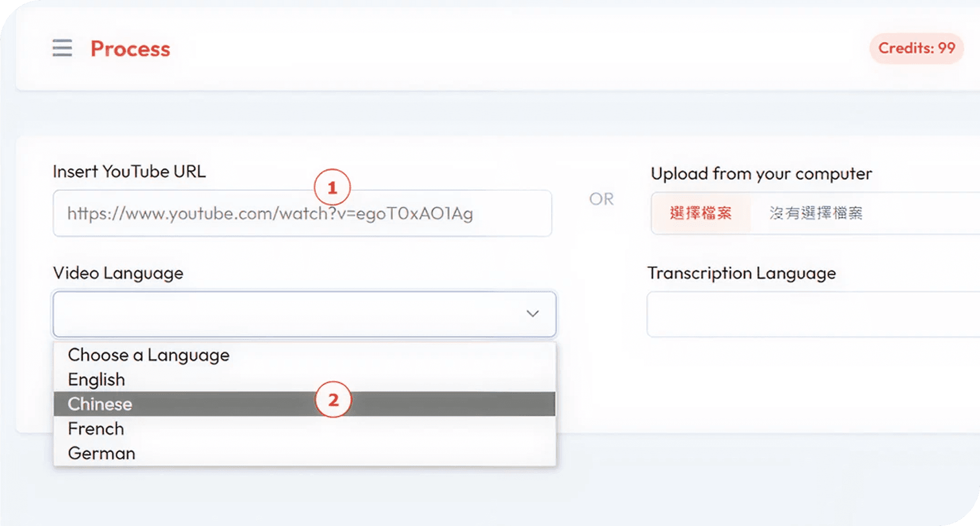
Task: Click the "Insert YouTube URL" label
Action: point(129,172)
